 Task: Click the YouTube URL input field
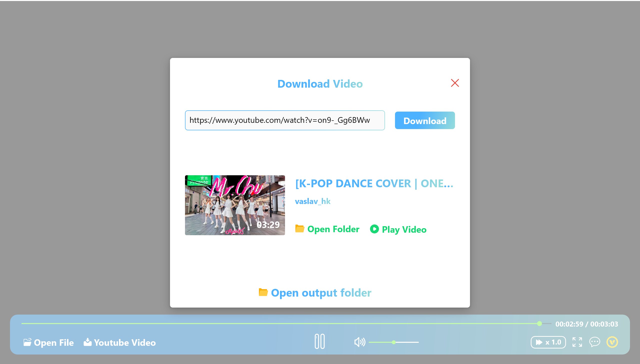pos(284,120)
